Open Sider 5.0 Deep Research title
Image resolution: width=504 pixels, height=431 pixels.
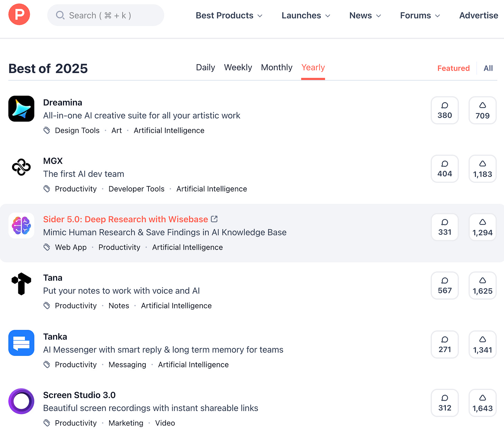[x=126, y=219]
